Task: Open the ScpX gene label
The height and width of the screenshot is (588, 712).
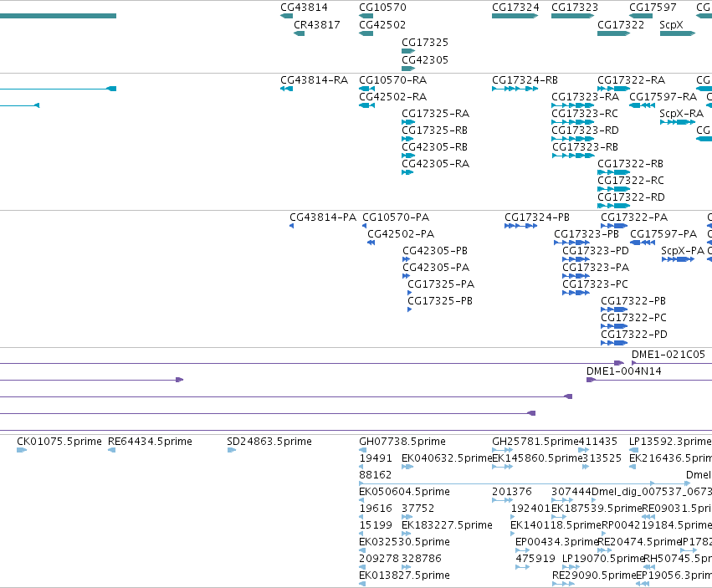Action: click(671, 24)
